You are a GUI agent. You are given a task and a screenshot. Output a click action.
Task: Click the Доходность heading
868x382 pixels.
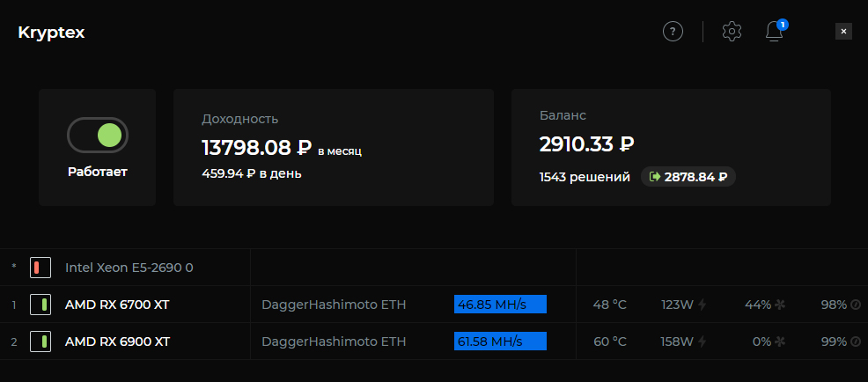tap(239, 119)
